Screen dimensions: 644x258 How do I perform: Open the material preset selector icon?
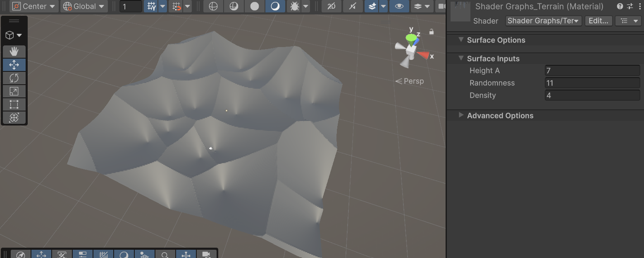(x=630, y=6)
